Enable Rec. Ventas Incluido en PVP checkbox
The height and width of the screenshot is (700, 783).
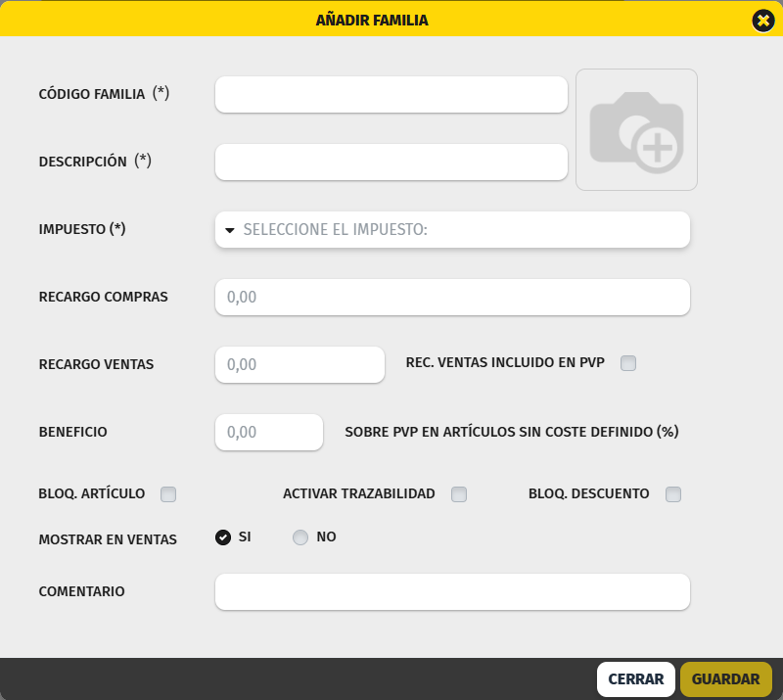pyautogui.click(x=628, y=363)
